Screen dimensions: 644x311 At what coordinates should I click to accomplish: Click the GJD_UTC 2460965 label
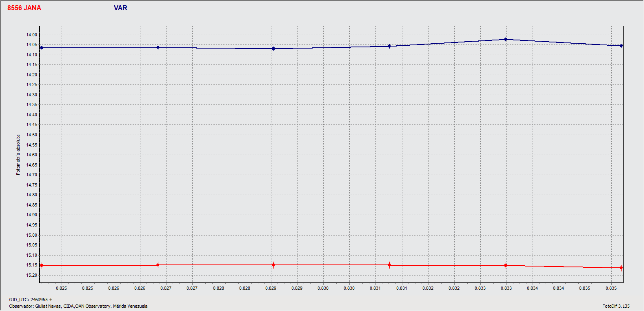[x=31, y=300]
